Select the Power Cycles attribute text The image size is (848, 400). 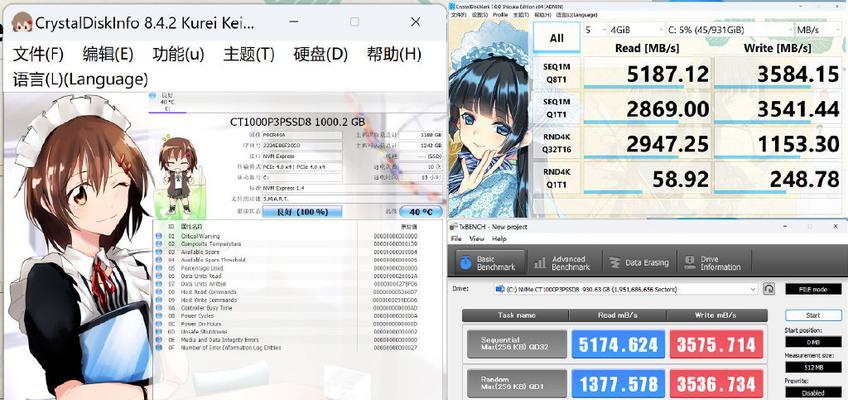click(x=197, y=316)
